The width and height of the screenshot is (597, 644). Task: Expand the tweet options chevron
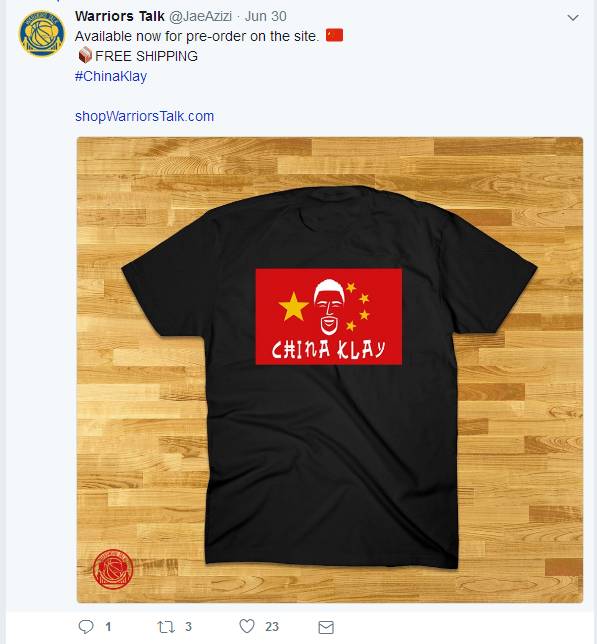[573, 18]
